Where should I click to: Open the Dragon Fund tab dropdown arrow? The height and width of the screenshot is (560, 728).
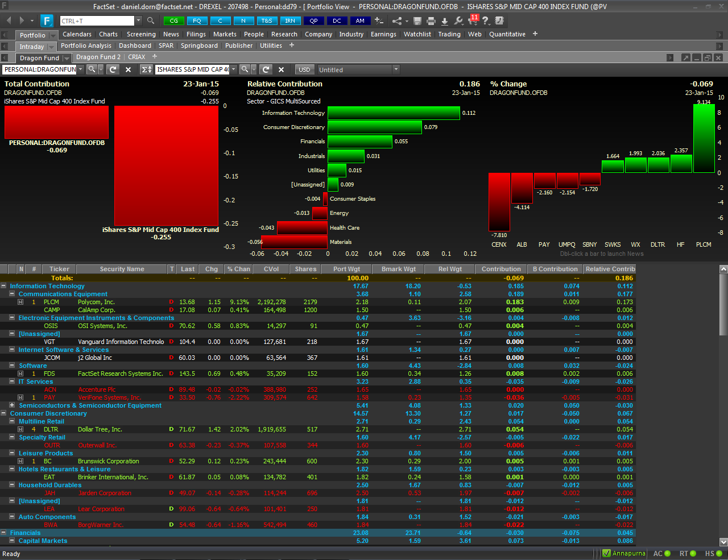click(67, 58)
